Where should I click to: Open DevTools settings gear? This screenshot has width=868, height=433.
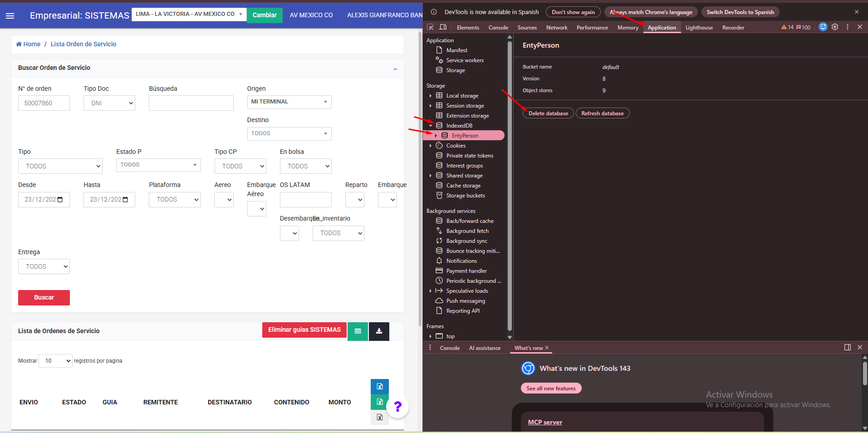[x=835, y=27]
